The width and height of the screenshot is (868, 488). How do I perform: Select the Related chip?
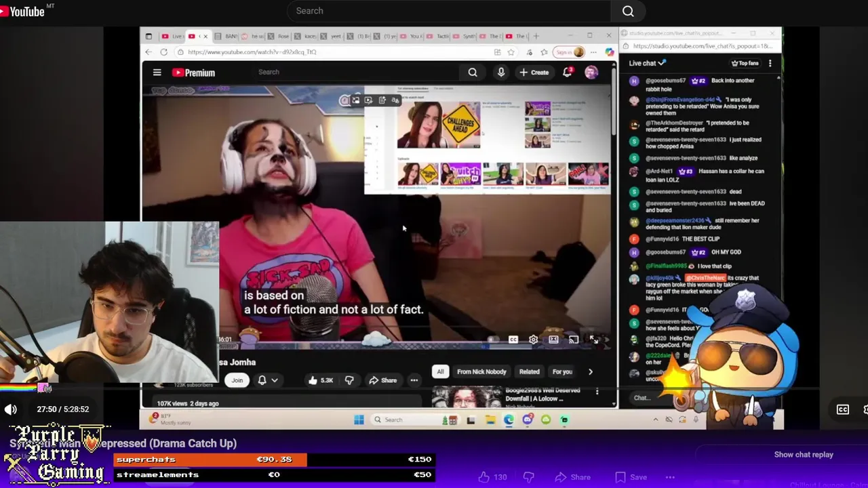530,371
